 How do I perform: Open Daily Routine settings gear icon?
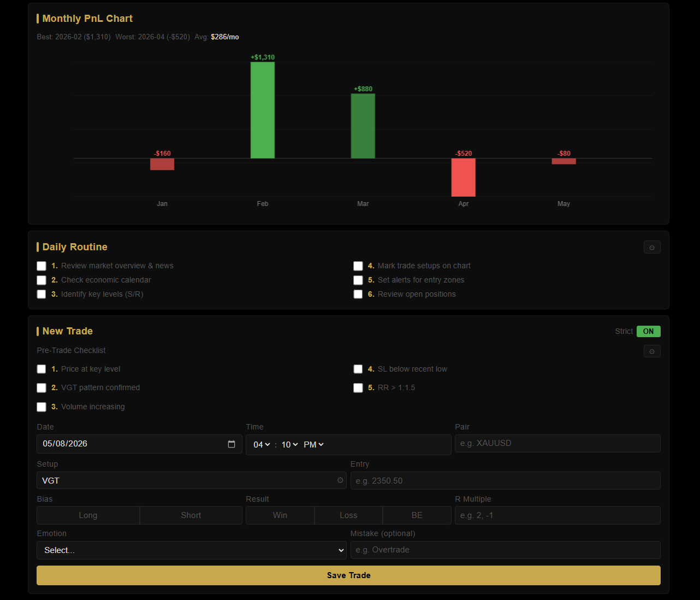[x=652, y=248]
